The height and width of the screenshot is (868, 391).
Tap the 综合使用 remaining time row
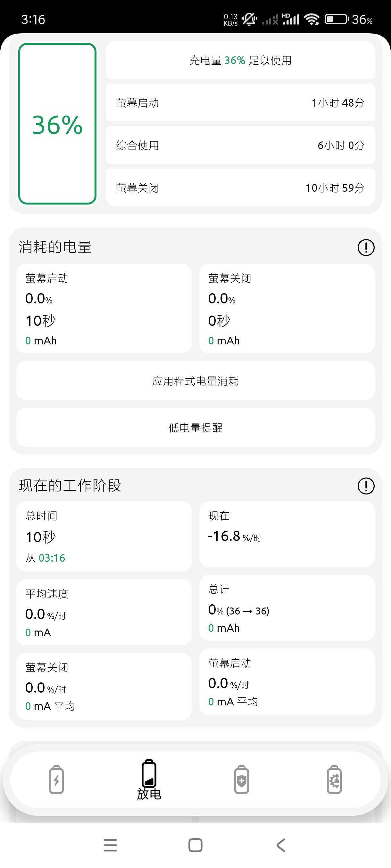tap(240, 145)
